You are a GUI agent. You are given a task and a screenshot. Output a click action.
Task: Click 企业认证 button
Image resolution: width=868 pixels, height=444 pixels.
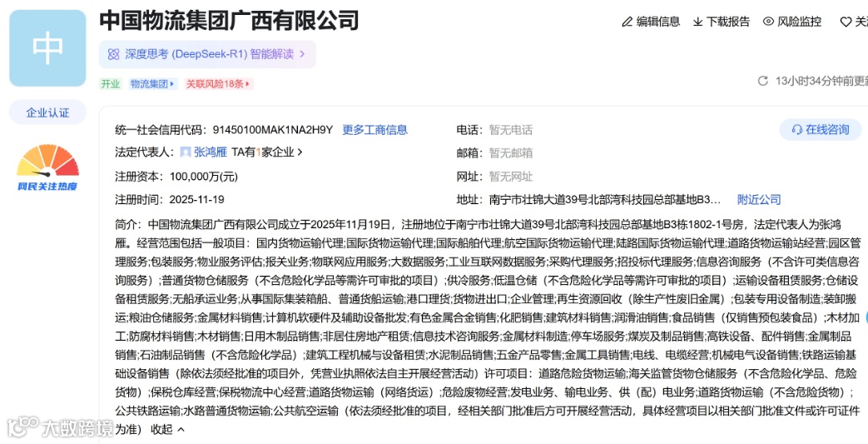click(47, 112)
